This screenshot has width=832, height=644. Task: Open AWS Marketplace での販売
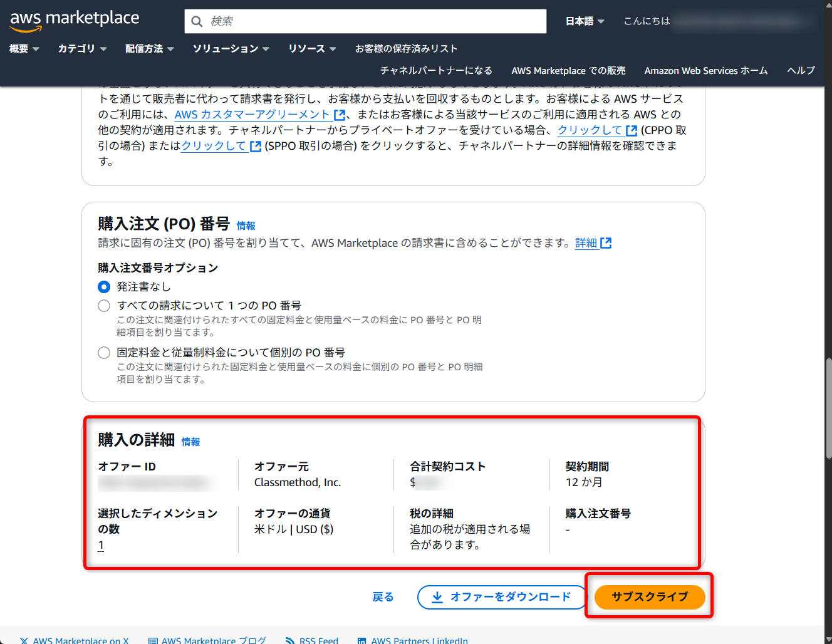568,70
